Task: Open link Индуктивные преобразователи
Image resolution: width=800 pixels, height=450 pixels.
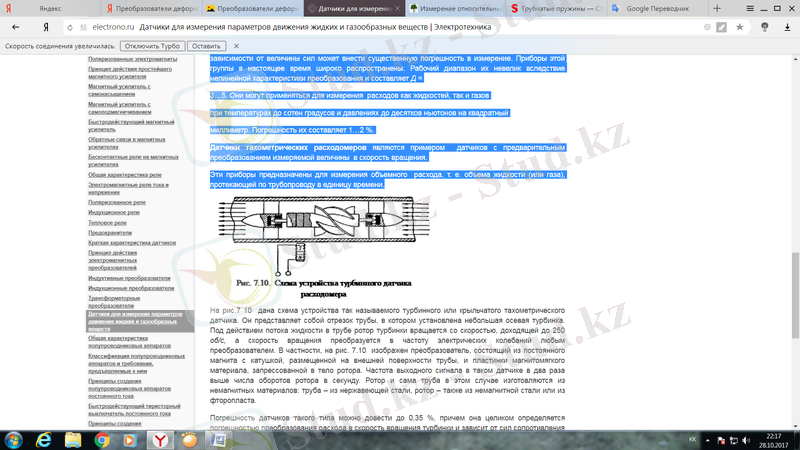Action: (x=129, y=278)
